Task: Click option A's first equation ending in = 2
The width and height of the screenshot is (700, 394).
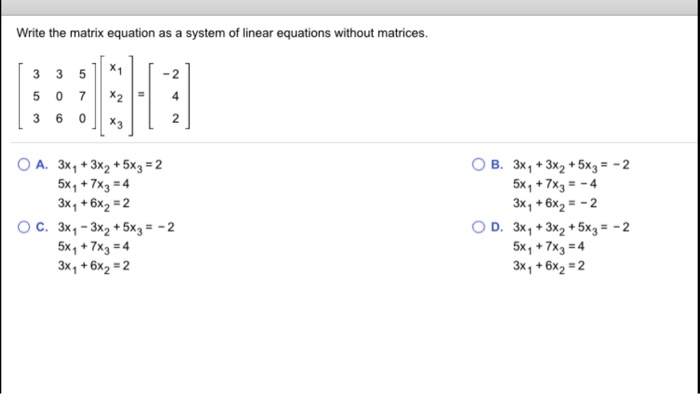Action: pos(110,166)
